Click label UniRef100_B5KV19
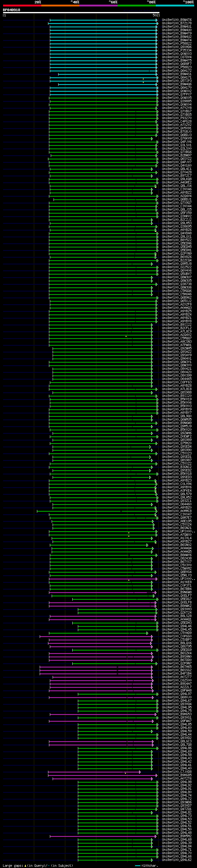Image resolution: width=197 pixels, height=868 pixels. [x=176, y=399]
